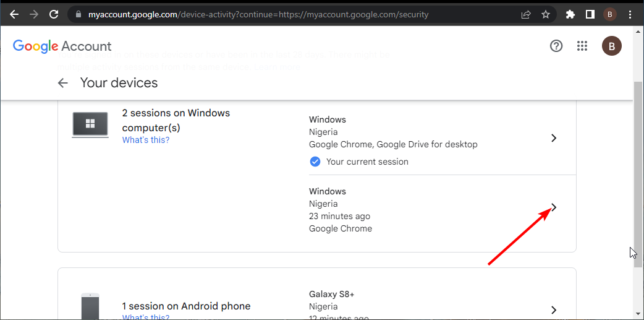
Task: Click the Windows computer device thumbnail
Action: click(x=90, y=124)
